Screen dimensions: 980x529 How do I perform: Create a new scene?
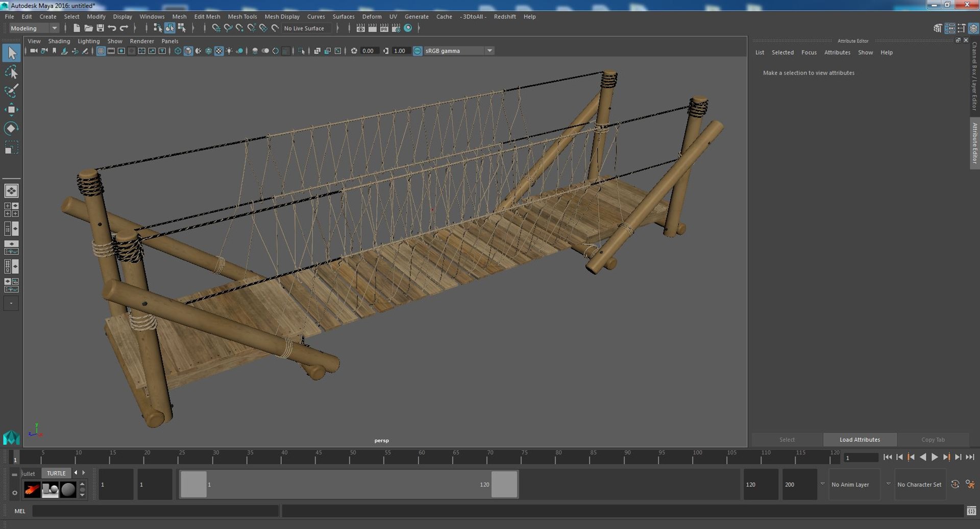[x=77, y=28]
